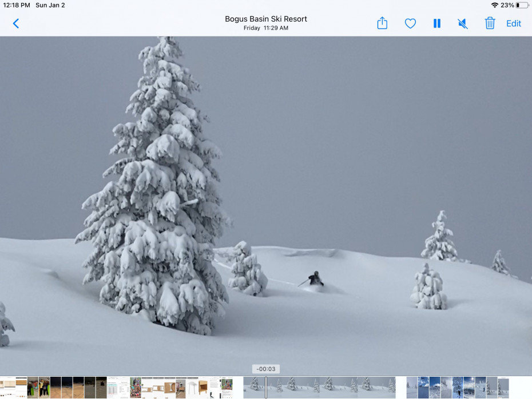The height and width of the screenshot is (399, 532).
Task: Click the video scrubber playhead marker
Action: tap(266, 387)
